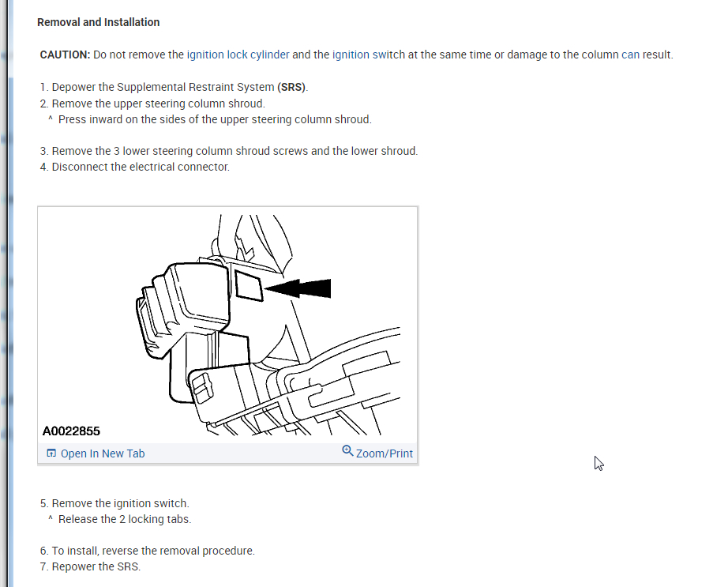Image resolution: width=728 pixels, height=587 pixels.
Task: Open the diagram via Open In New Tab text
Action: click(x=103, y=453)
